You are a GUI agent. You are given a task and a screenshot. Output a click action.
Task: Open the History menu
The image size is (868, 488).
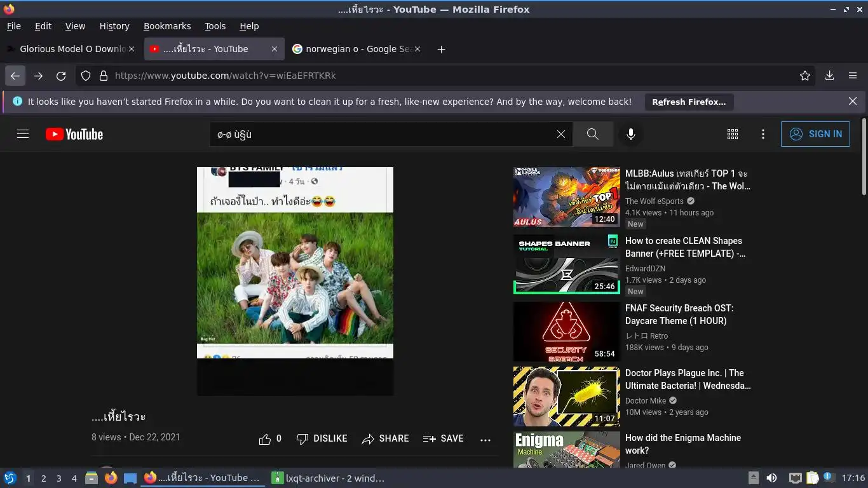(x=114, y=26)
